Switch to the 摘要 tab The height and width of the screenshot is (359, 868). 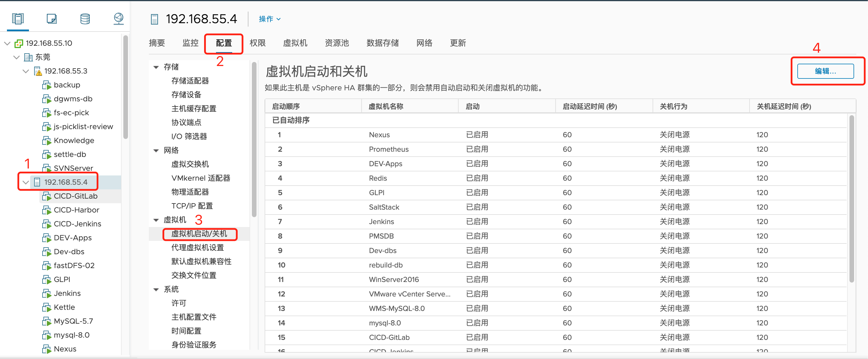157,43
